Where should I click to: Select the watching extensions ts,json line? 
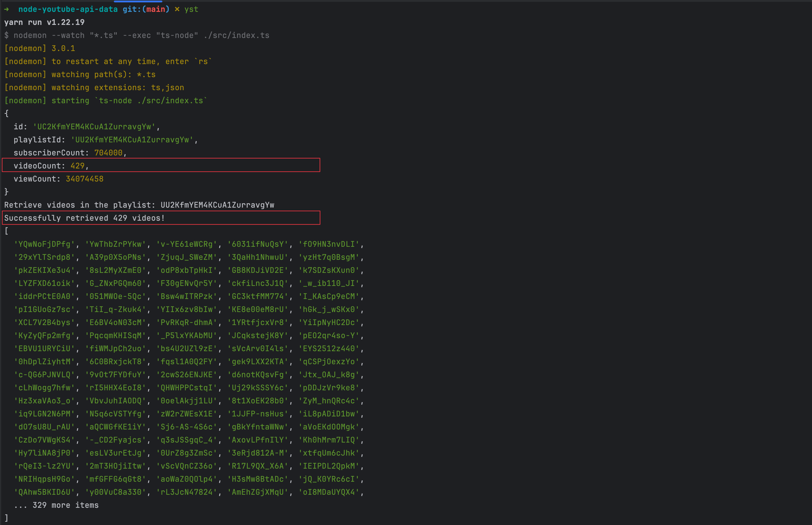[94, 87]
